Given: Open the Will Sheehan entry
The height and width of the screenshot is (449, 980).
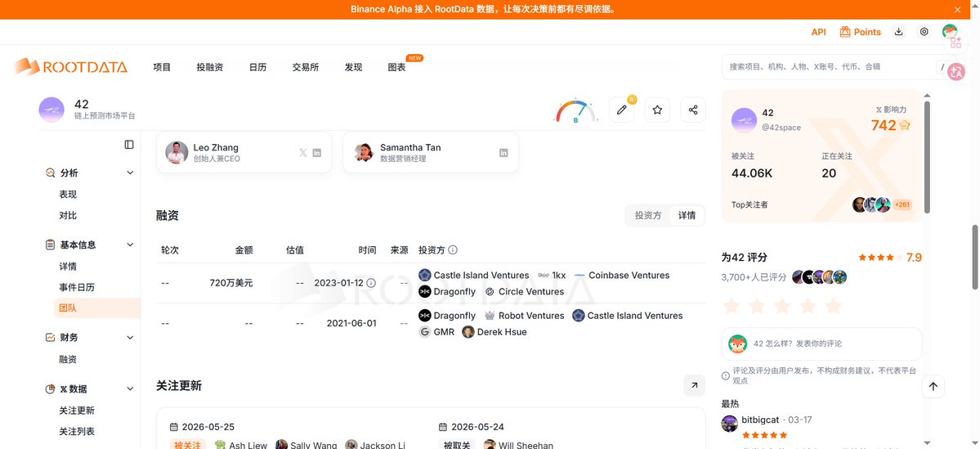Looking at the screenshot, I should click(x=519, y=445).
